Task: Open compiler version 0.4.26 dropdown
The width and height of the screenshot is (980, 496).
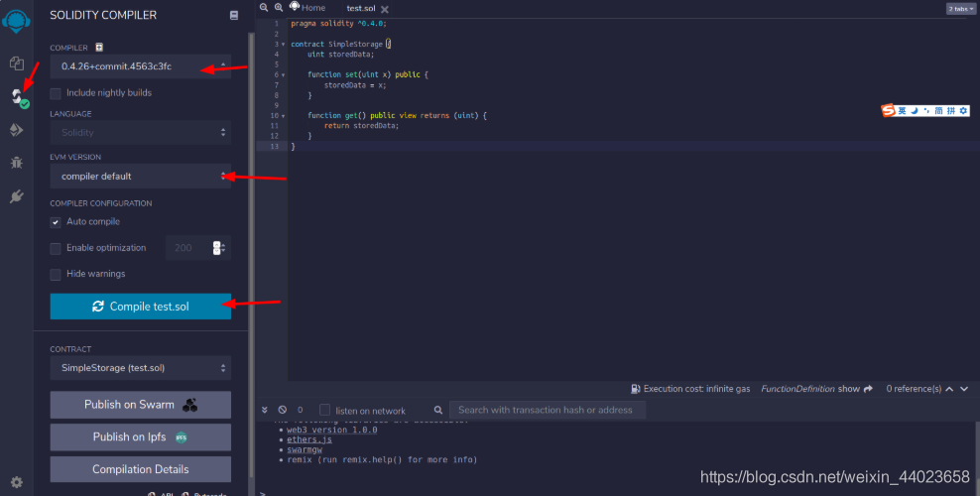Action: [141, 66]
